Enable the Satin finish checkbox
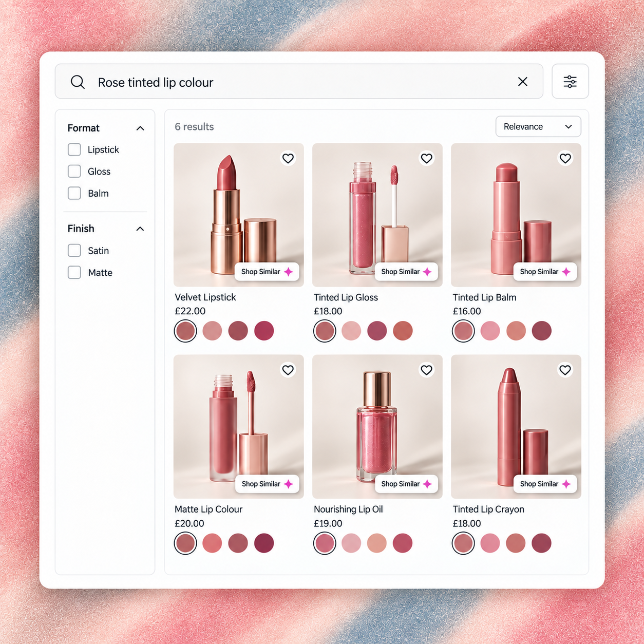 click(74, 251)
